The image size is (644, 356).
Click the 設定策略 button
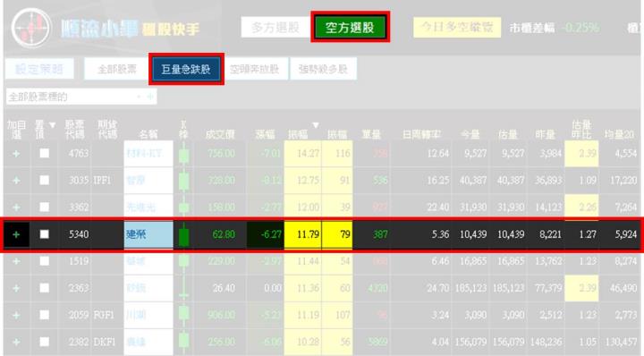pyautogui.click(x=39, y=69)
